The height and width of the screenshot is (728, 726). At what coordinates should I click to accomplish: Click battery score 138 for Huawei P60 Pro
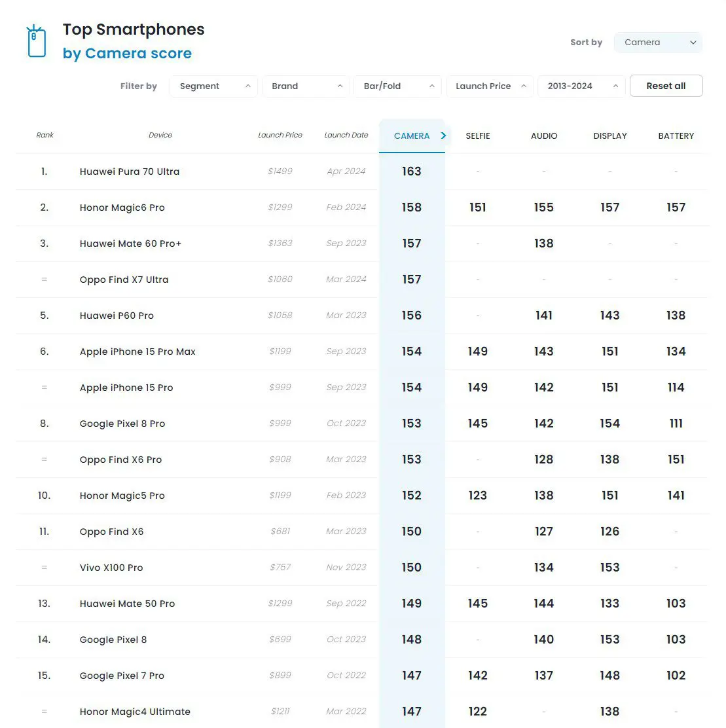click(x=676, y=316)
